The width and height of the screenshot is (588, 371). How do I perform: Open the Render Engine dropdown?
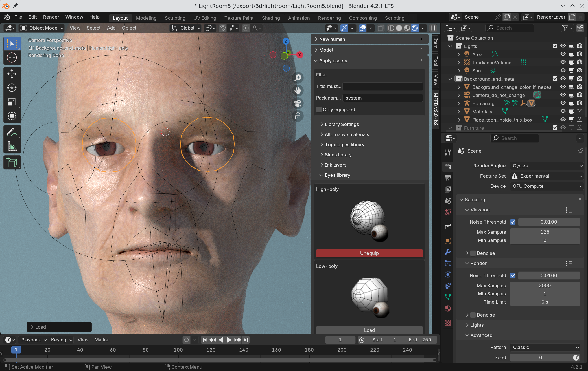[x=547, y=166]
